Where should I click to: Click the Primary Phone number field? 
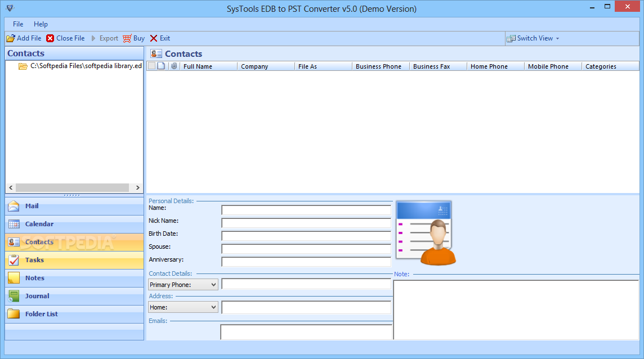(x=306, y=284)
